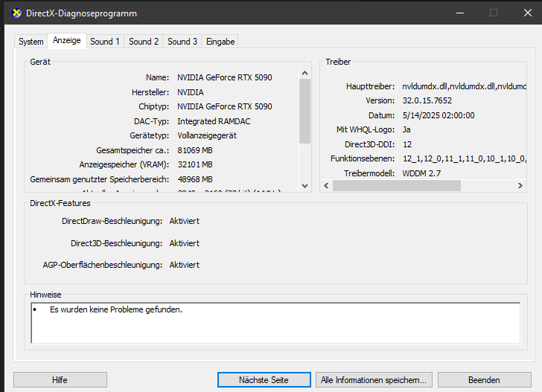Select the Anzeige tab

(67, 40)
